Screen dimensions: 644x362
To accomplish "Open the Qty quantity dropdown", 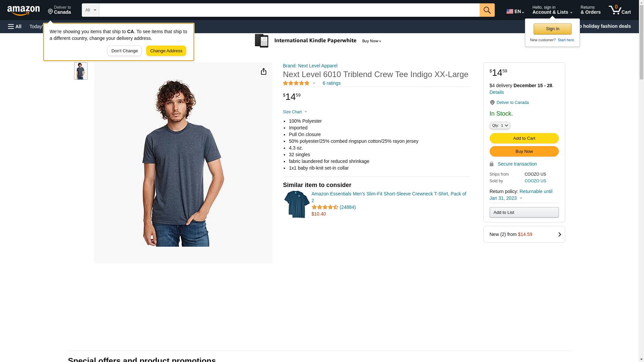I will (x=500, y=125).
